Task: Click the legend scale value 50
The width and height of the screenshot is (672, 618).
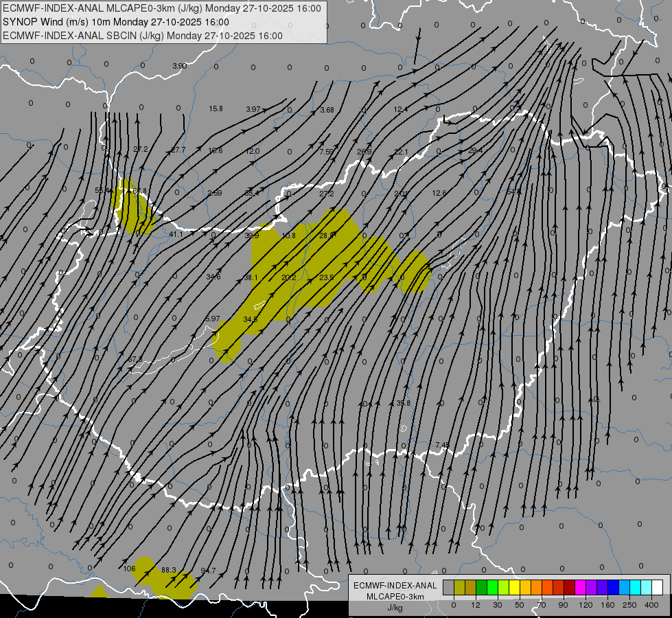Action: tap(520, 605)
